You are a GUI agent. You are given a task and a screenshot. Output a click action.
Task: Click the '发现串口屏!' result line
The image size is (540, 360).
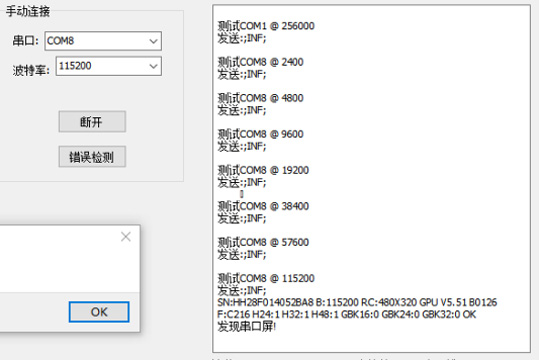[x=247, y=326]
